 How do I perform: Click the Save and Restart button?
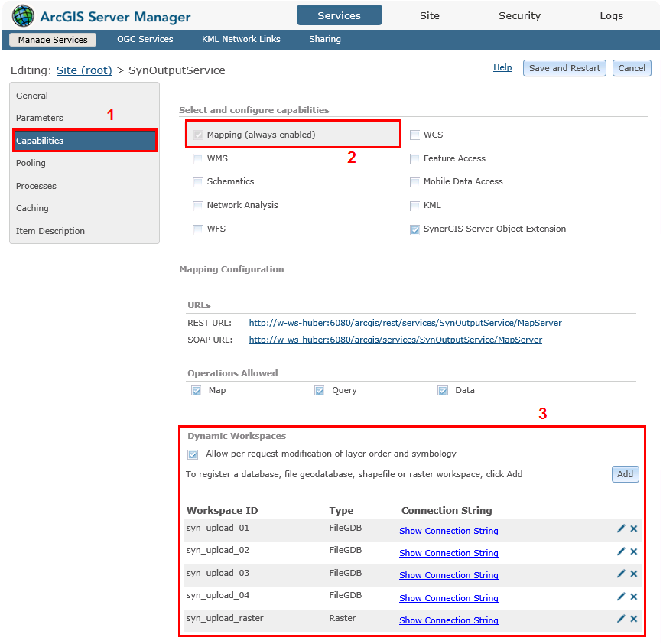point(564,68)
